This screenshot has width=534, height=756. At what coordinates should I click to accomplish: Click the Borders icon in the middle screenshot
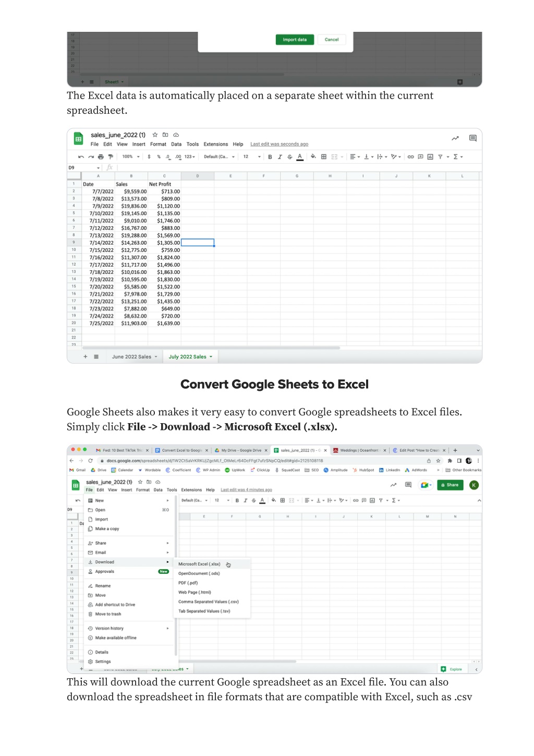coord(324,157)
